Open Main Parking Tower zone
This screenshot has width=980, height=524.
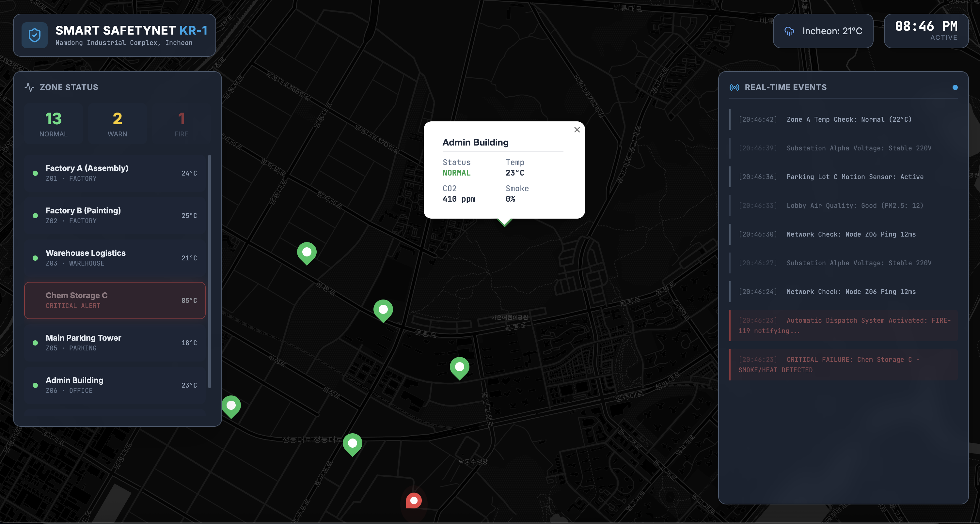(115, 343)
